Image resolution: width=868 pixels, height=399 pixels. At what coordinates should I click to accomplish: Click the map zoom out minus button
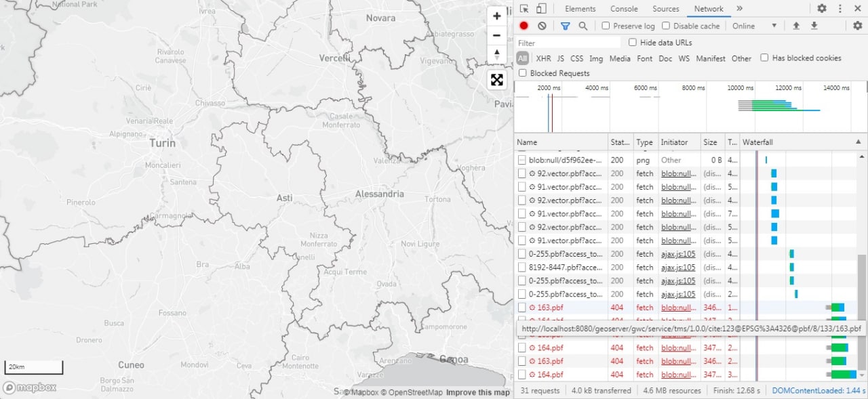[497, 36]
